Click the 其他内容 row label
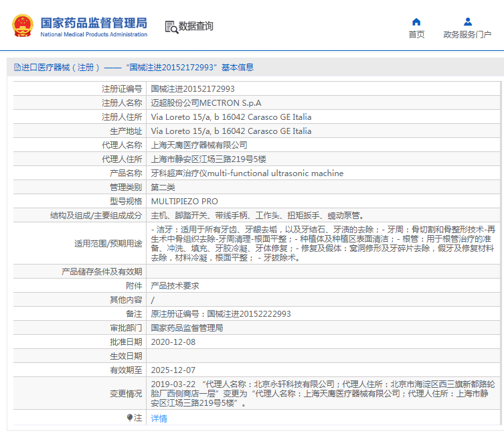 coord(126,300)
